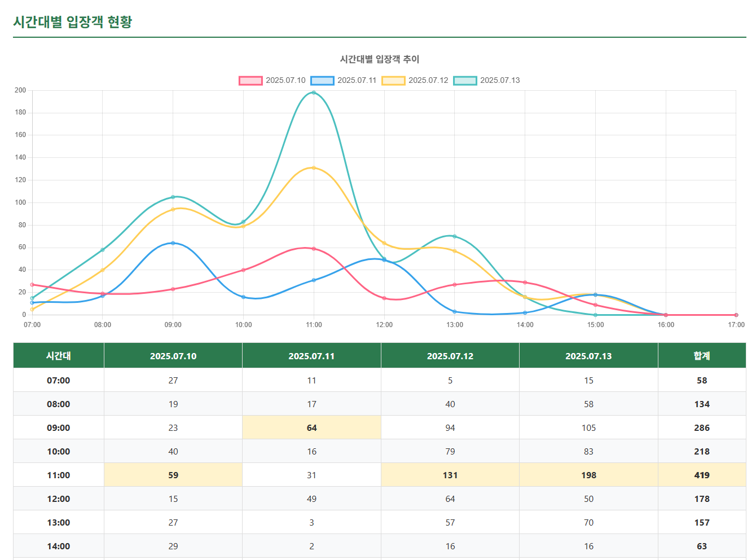
Task: Click the highlighted 64 cell at 09:00
Action: (311, 427)
